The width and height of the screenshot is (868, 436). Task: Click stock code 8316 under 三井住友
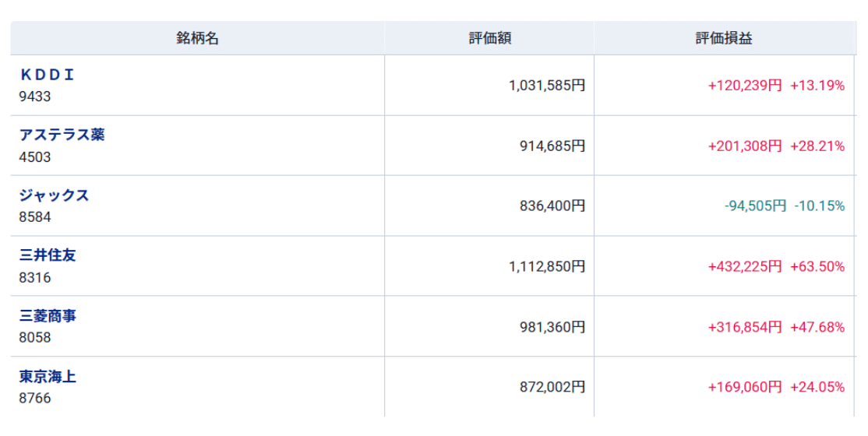35,277
